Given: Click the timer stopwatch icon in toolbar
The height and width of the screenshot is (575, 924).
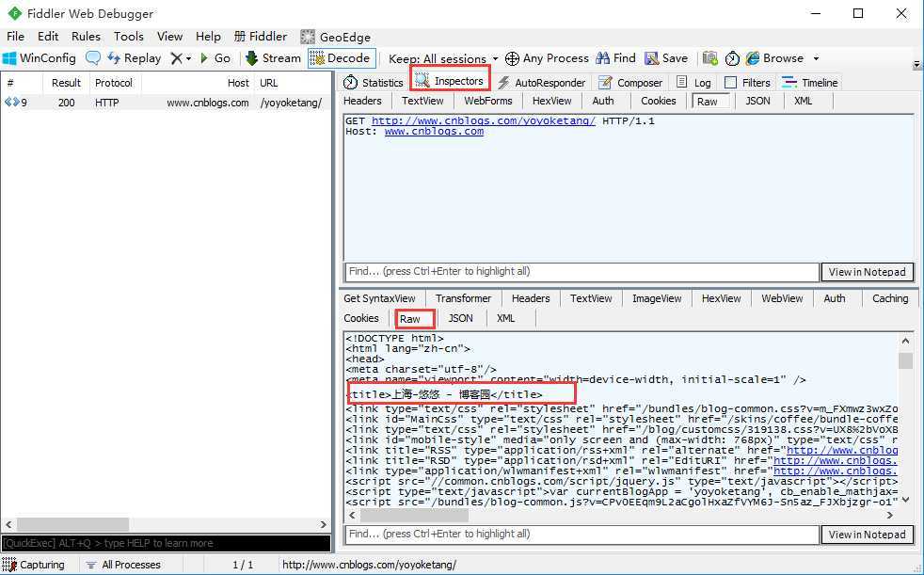Looking at the screenshot, I should (732, 58).
